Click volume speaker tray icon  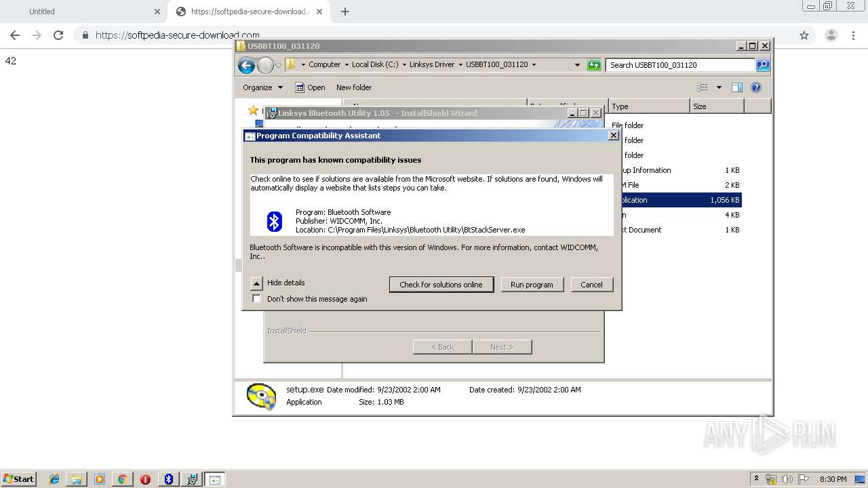click(787, 479)
